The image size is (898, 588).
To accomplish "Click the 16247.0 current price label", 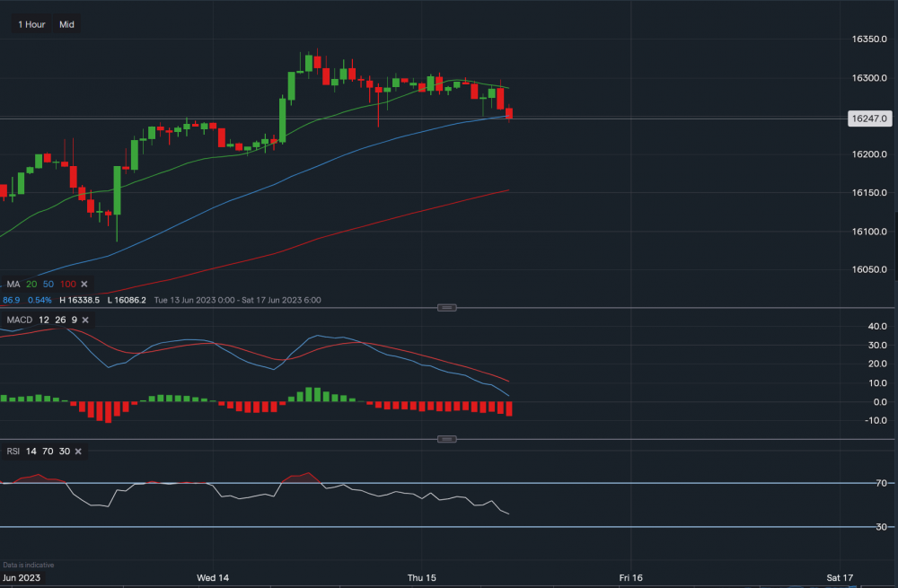I will 868,118.
